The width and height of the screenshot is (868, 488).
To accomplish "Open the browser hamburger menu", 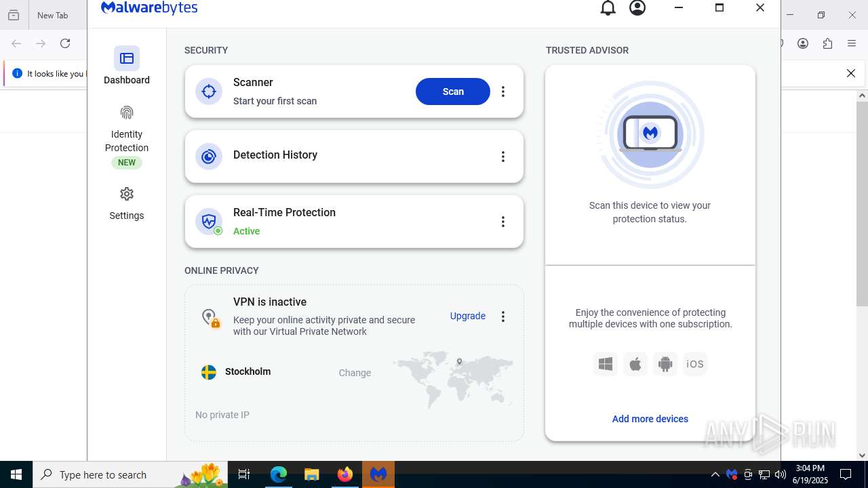I will click(x=852, y=43).
